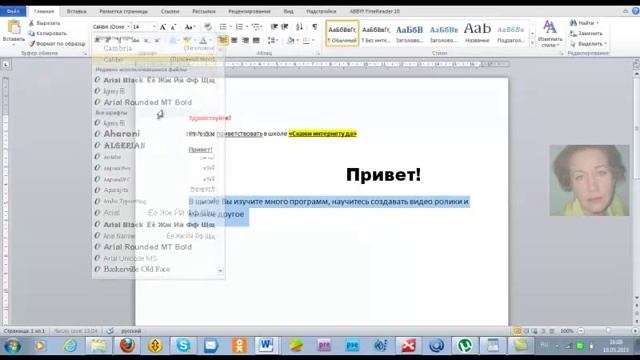The image size is (640, 360).
Task: Click the Change Styles icon
Action: [x=550, y=28]
